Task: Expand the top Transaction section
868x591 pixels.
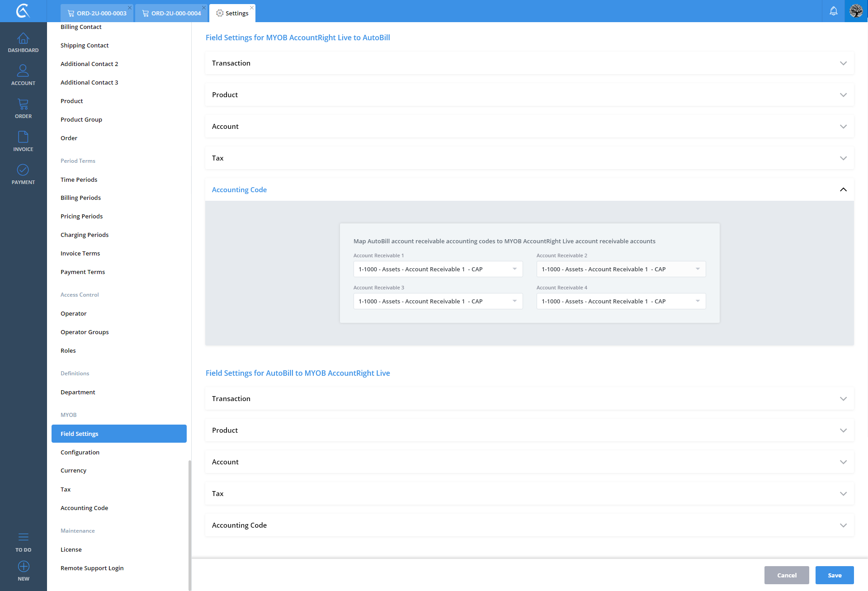Action: 529,63
